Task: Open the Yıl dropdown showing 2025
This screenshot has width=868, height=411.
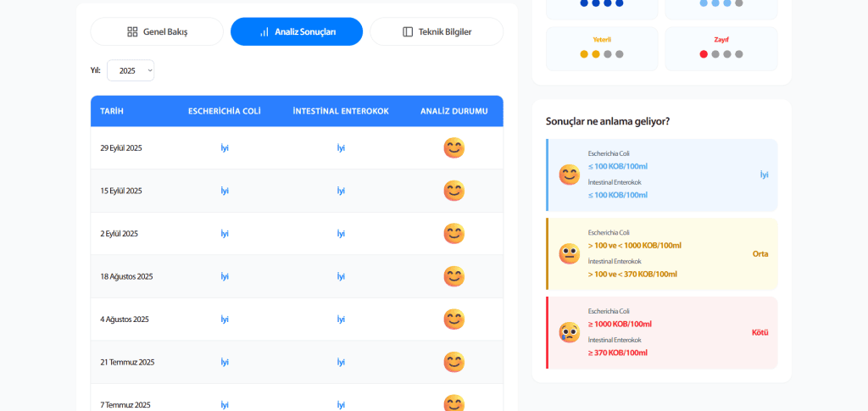Action: click(131, 70)
